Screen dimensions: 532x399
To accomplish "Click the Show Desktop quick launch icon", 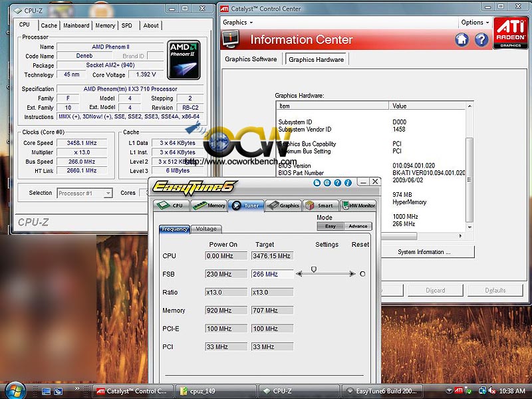I will (x=46, y=391).
